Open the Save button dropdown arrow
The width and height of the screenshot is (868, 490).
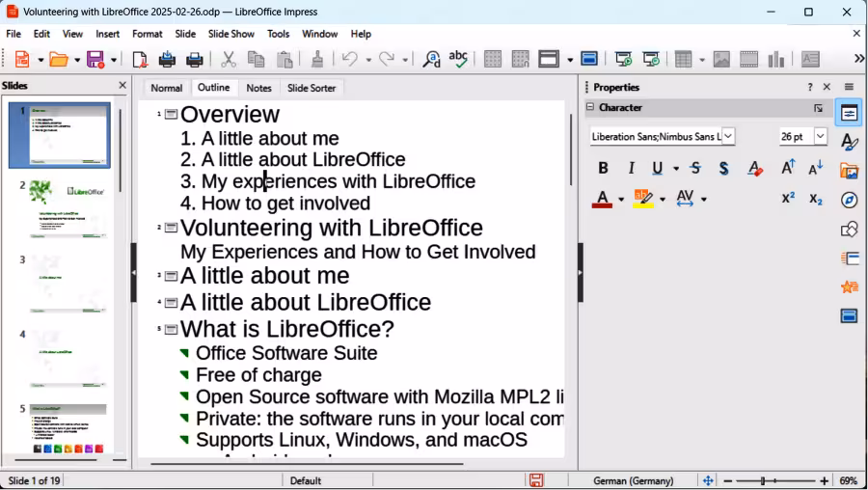pyautogui.click(x=114, y=59)
